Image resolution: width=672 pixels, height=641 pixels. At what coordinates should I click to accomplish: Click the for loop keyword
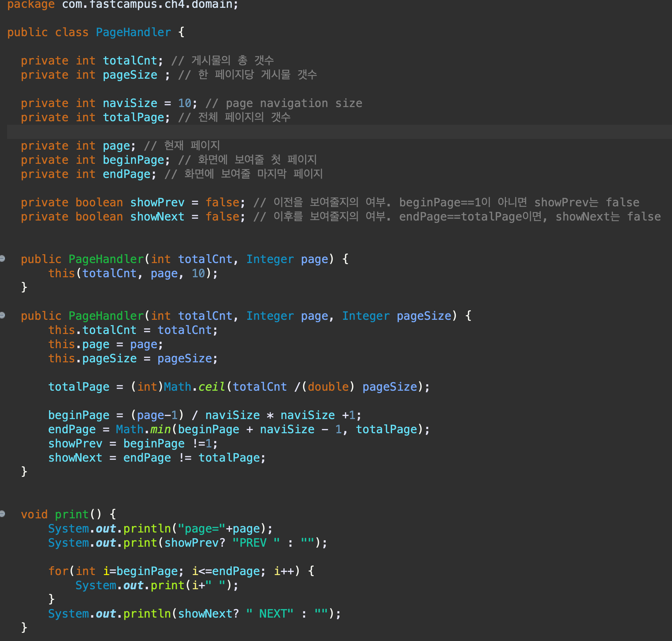[59, 571]
